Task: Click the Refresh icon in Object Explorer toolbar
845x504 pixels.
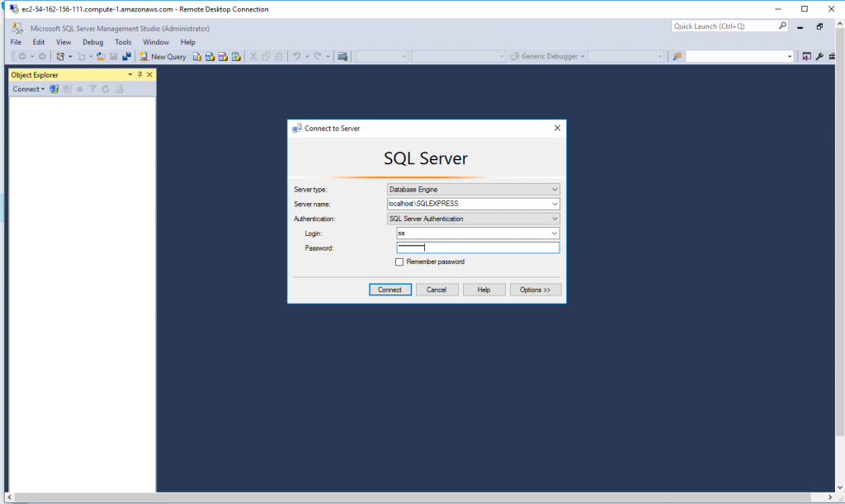Action: (x=105, y=89)
